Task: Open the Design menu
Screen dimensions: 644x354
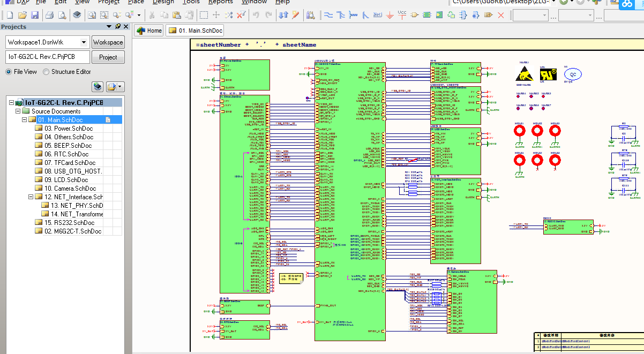Action: tap(163, 2)
